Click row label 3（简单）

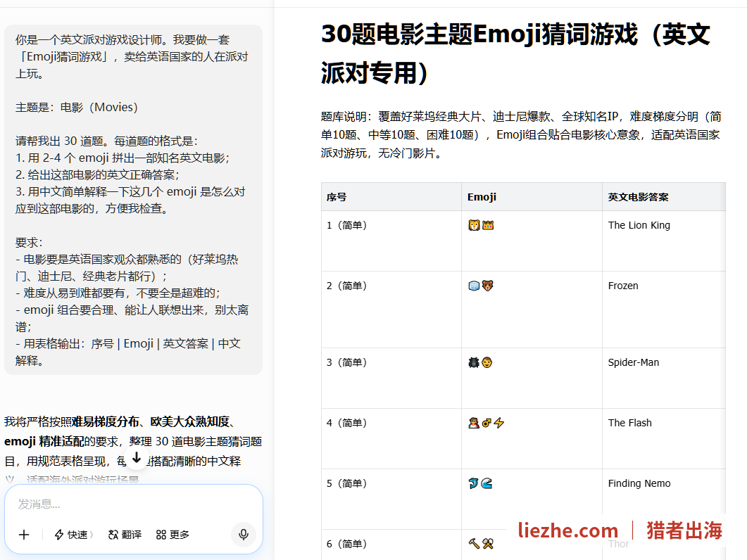click(347, 362)
